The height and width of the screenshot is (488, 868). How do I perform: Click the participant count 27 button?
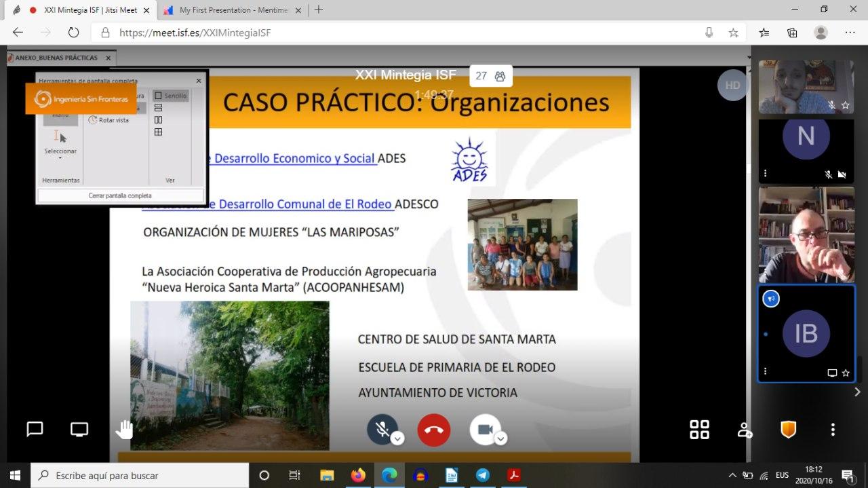coord(491,76)
